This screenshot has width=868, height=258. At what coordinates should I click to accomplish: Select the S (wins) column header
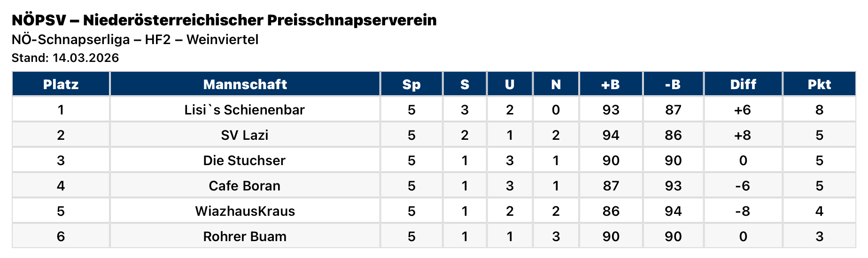[x=465, y=84]
